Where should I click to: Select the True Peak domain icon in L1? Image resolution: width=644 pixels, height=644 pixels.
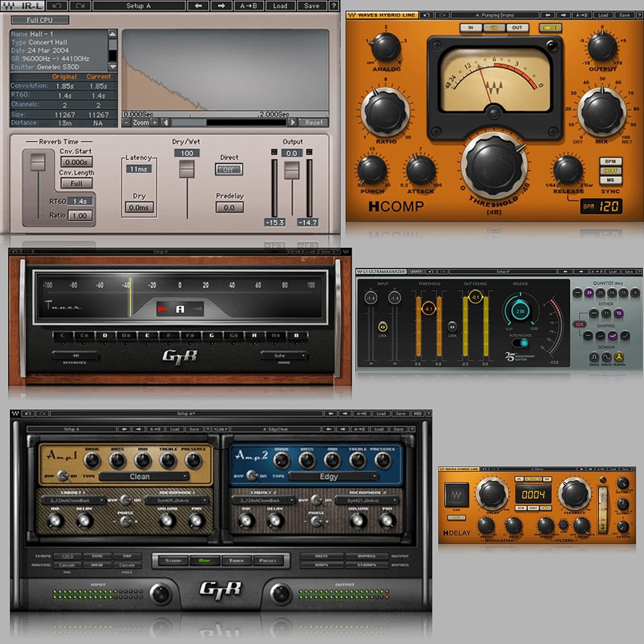[619, 357]
